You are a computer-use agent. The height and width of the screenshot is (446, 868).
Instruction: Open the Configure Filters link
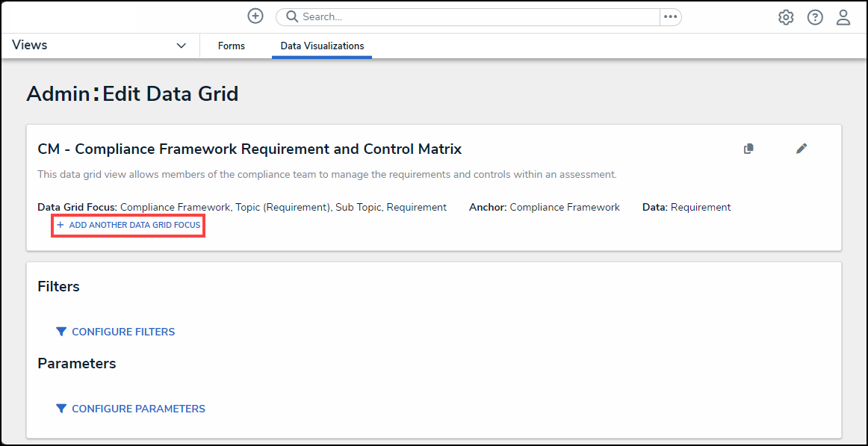click(123, 332)
